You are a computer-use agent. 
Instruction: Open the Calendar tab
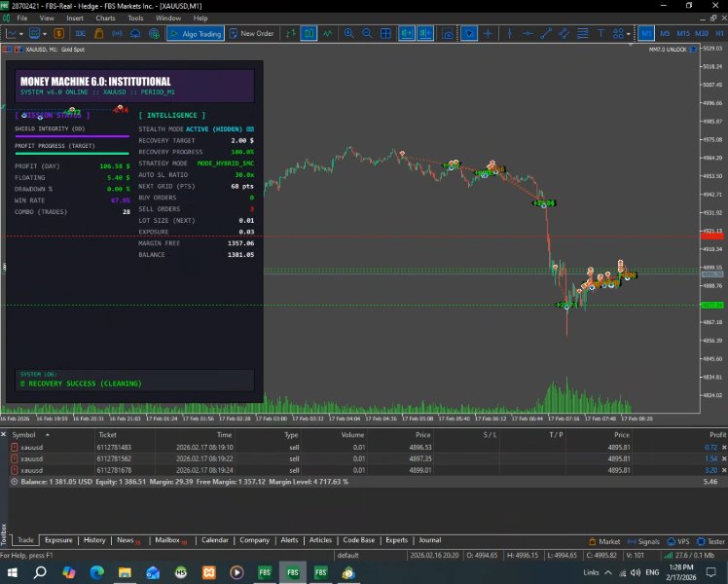(x=214, y=540)
